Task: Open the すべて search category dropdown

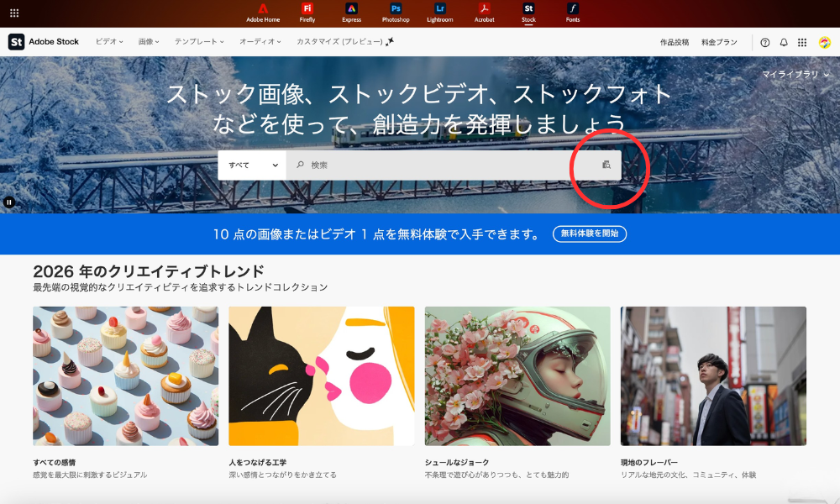Action: 250,165
